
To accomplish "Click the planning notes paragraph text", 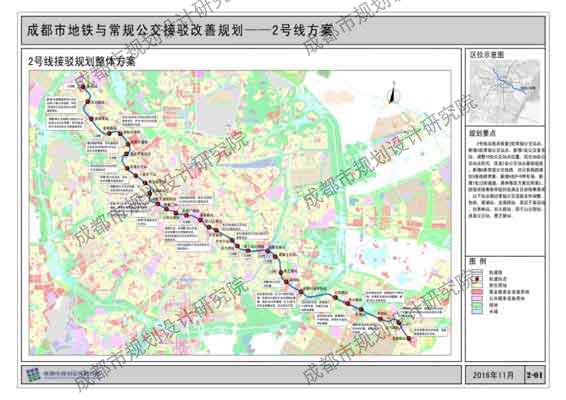I will 506,179.
